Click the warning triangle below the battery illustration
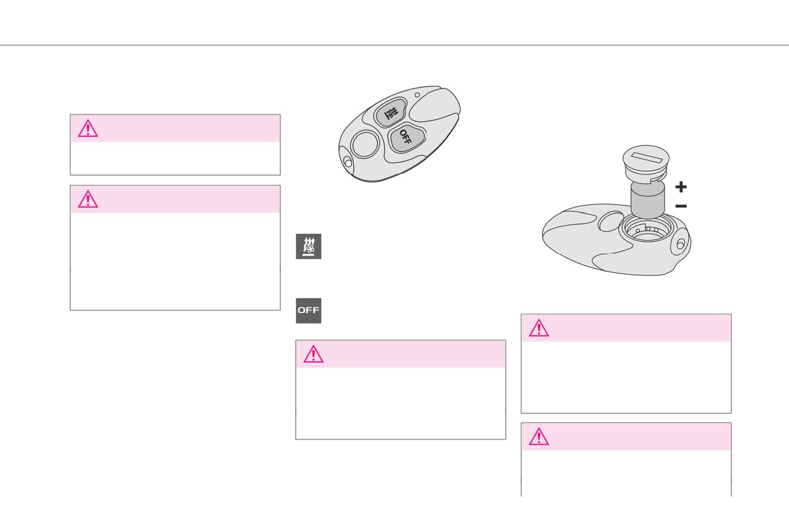This screenshot has height=532, width=789. pos(538,328)
